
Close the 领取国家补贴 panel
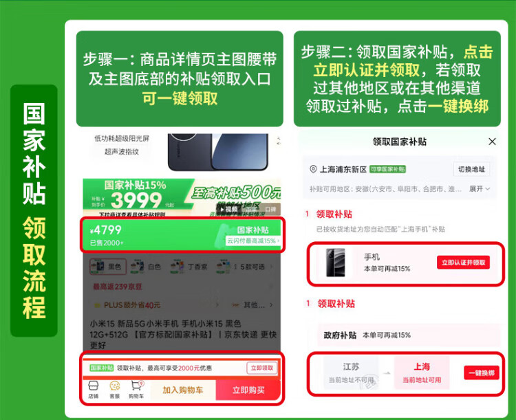492,142
